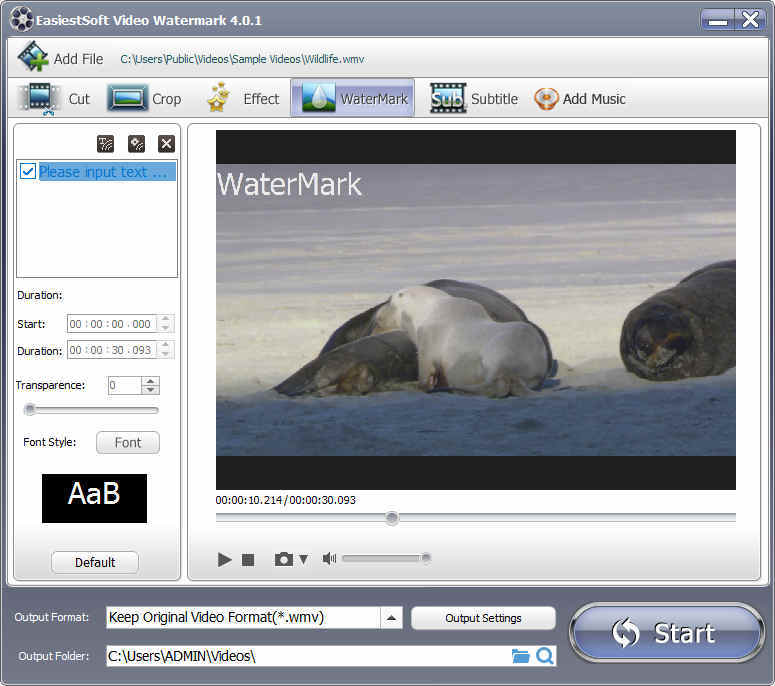Minimize the Video Watermark window
This screenshot has width=775, height=686.
coord(717,20)
